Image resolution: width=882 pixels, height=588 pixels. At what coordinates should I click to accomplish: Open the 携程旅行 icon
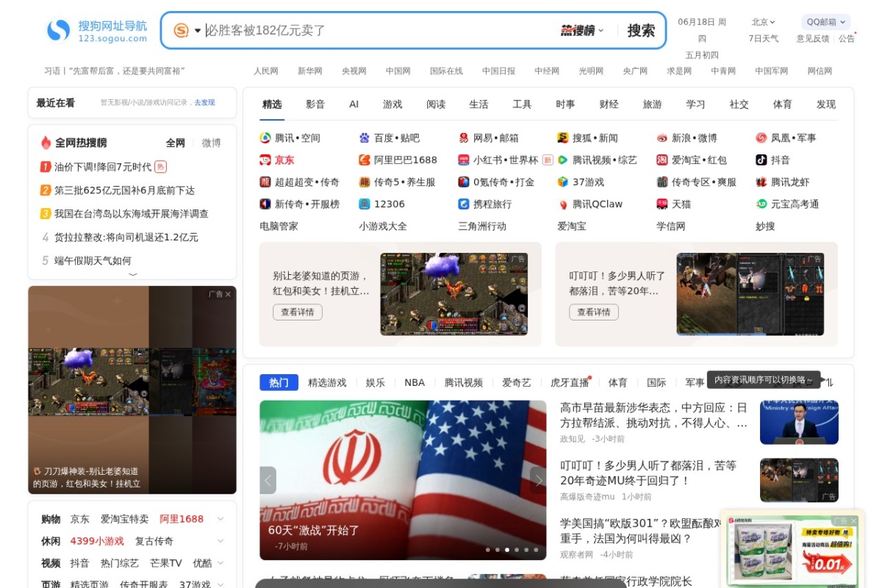pyautogui.click(x=464, y=204)
